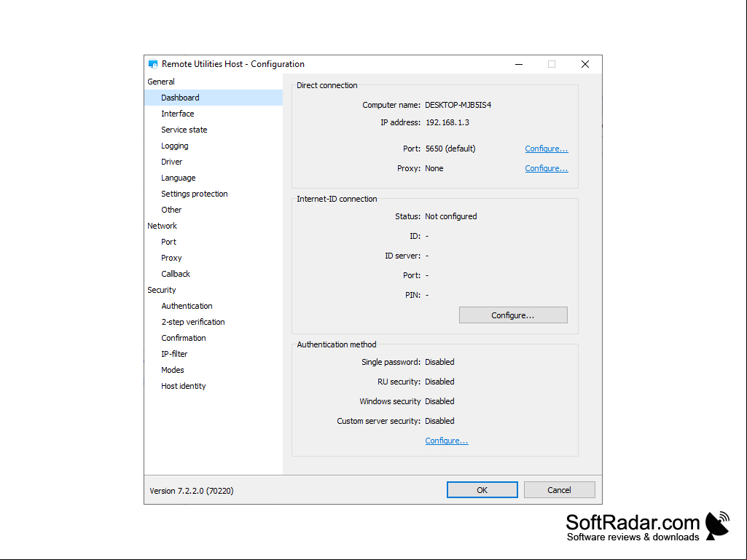Click Disabled value for Windows security
Screen dimensions: 747x560
click(439, 401)
